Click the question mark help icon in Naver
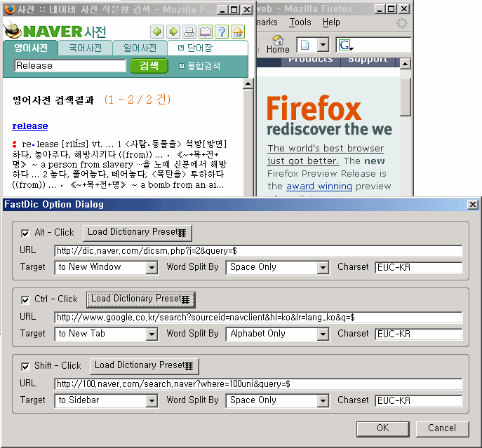 [222, 32]
